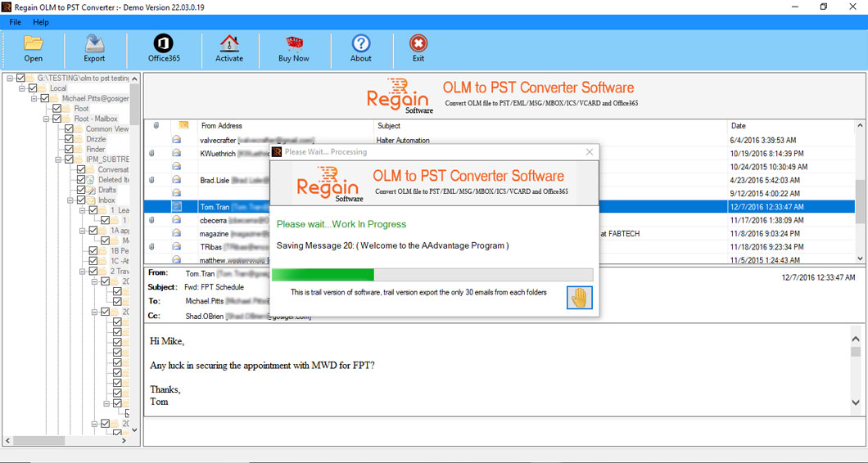Click the stop hand icon in processing dialog
This screenshot has width=868, height=463.
click(580, 298)
